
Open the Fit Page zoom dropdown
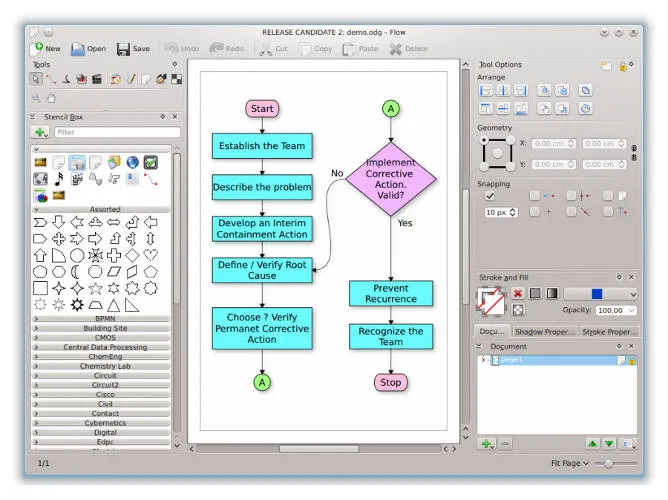click(569, 464)
